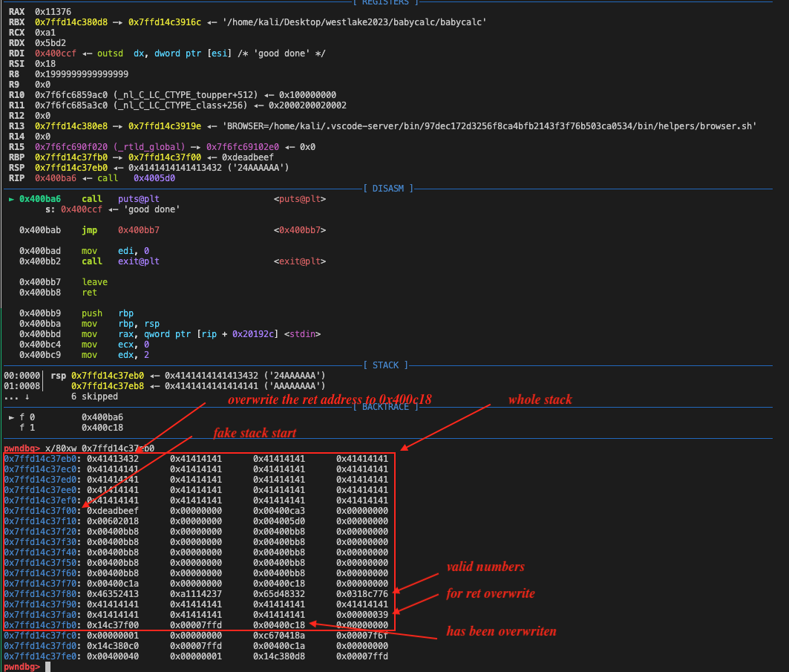
Task: Click the backtrace frame f 0 arrow marker
Action: (11, 417)
